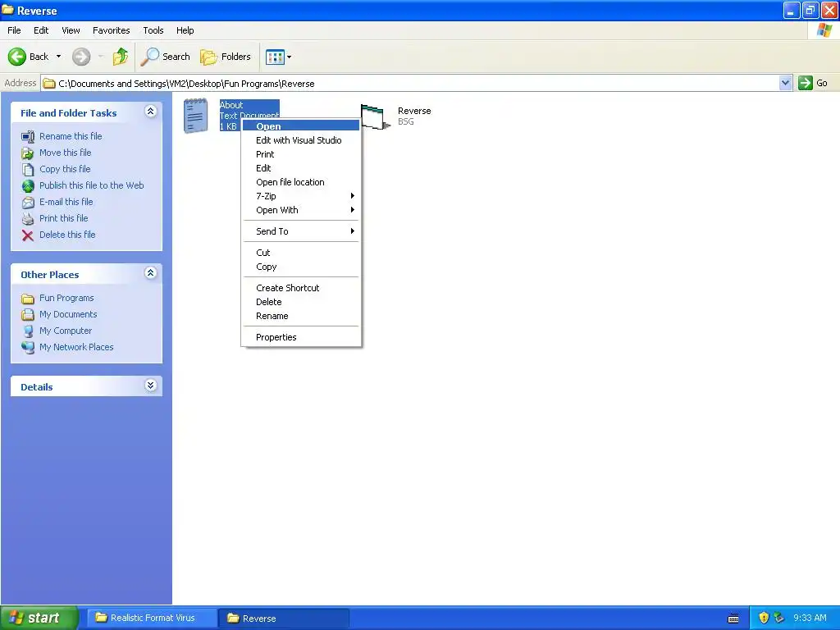The image size is (840, 630).
Task: Collapse the File and Folder Tasks panel
Action: coord(151,112)
